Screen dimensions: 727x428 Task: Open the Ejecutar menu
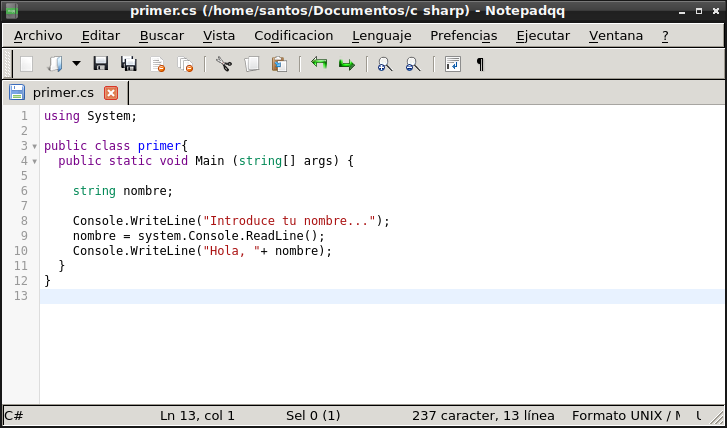tap(543, 36)
